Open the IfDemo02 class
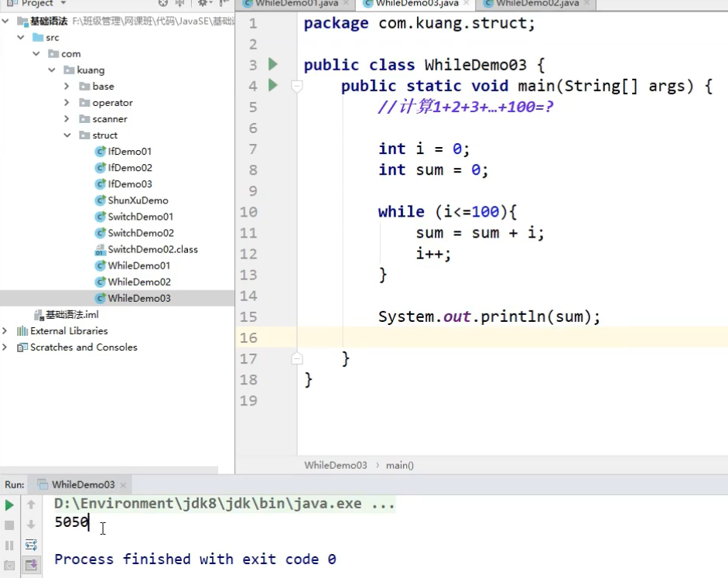The image size is (728, 578). 130,168
